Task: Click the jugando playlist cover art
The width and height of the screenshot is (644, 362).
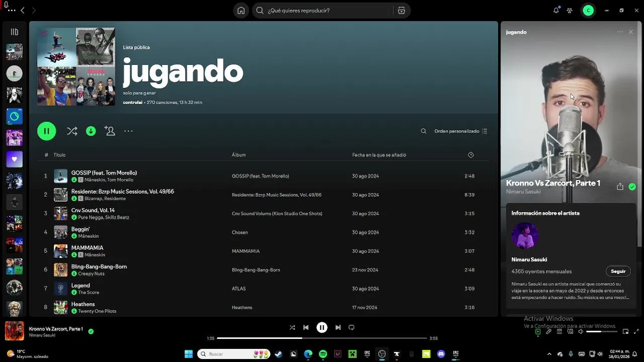Action: point(76,66)
